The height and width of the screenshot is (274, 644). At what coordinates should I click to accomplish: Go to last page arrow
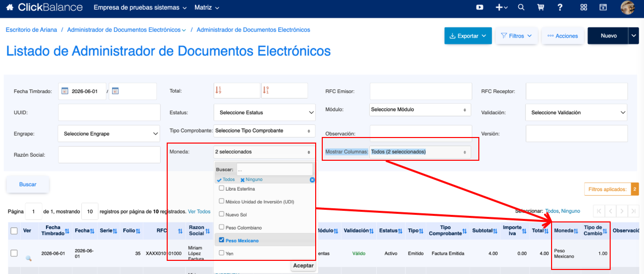(x=633, y=211)
